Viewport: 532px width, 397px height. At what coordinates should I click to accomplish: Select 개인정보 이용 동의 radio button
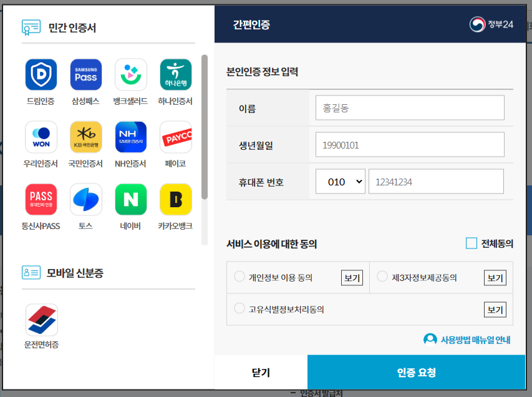click(x=239, y=277)
